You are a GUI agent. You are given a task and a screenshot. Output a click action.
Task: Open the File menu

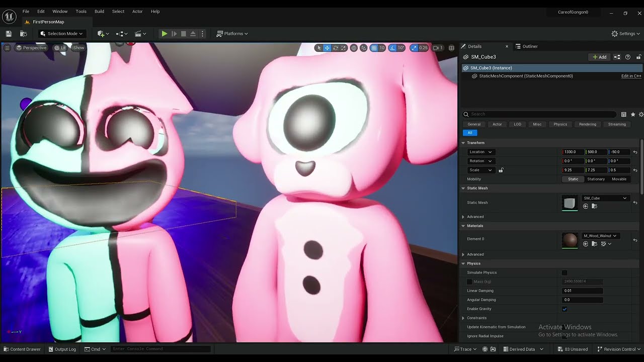tap(26, 11)
